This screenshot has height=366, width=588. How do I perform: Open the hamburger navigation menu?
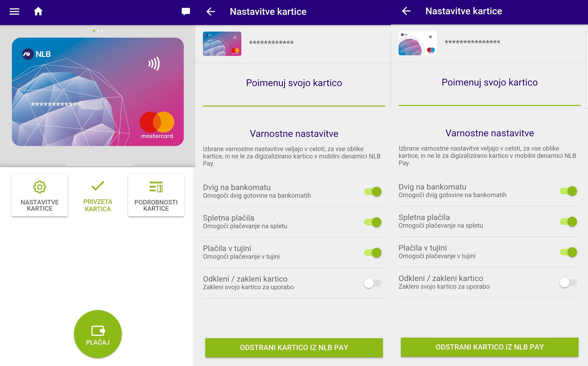tap(14, 11)
